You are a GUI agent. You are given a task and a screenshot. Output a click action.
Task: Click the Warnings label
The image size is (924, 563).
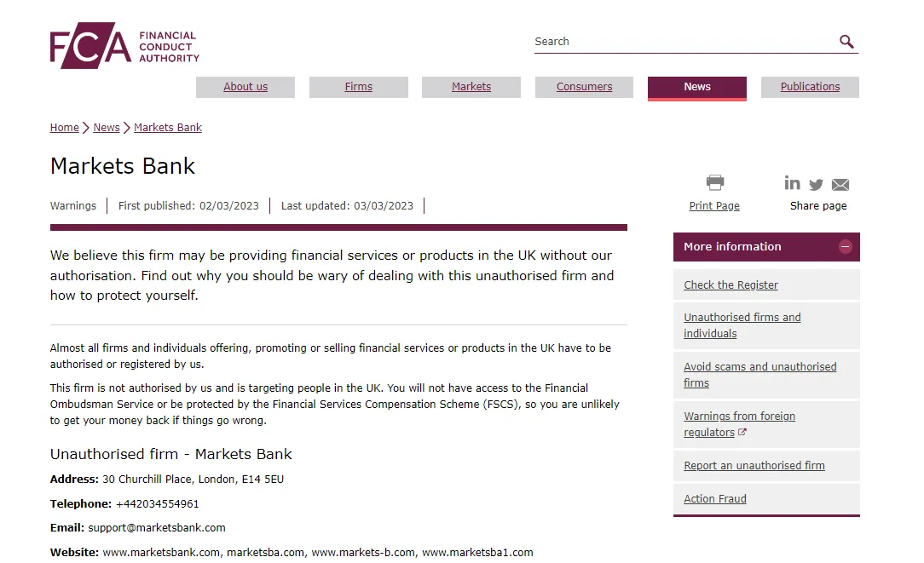click(x=73, y=205)
